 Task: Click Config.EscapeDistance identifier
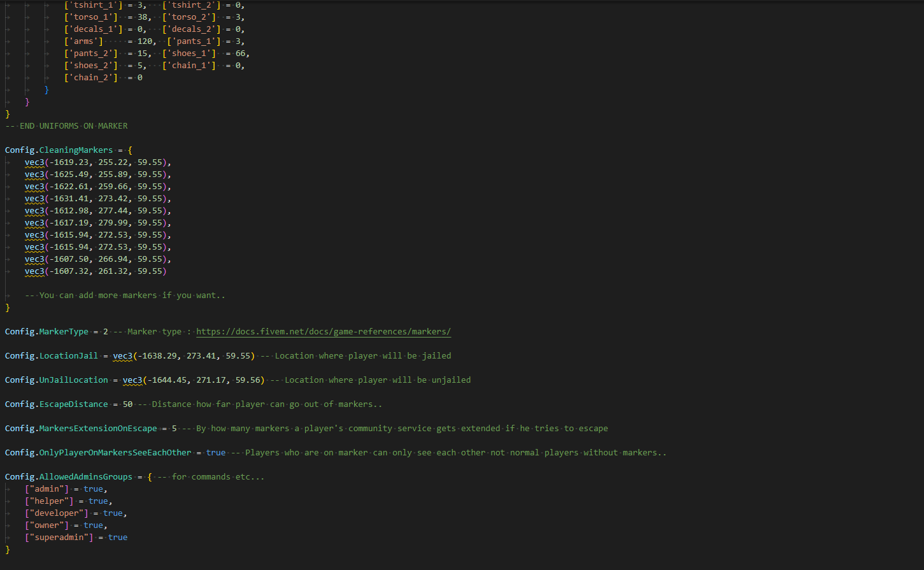tap(57, 404)
